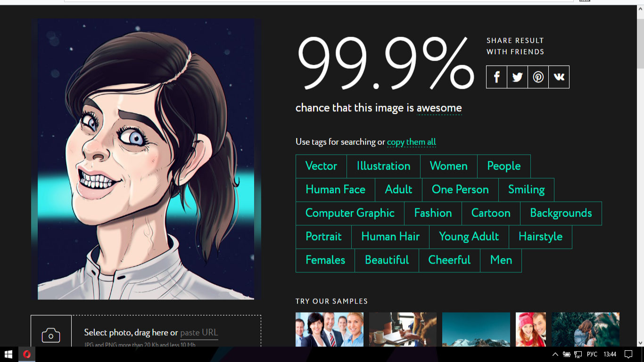Screen dimensions: 644x362
Task: Click 'SHARE RESULT WITH FRIENDS' label
Action: tap(515, 46)
